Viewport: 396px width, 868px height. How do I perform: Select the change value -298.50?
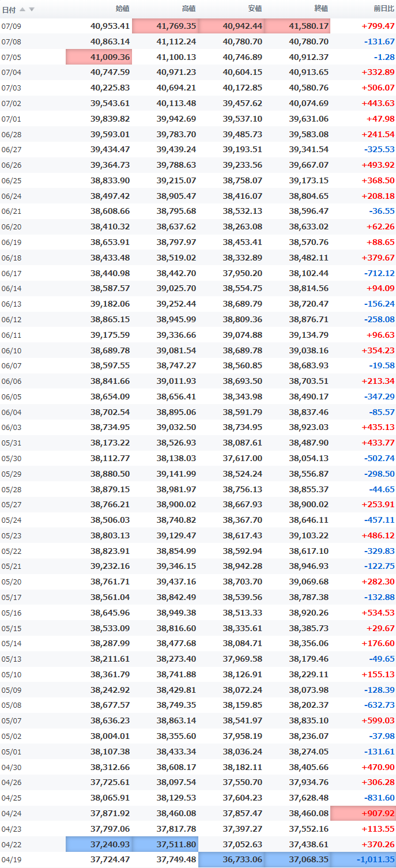coord(379,474)
